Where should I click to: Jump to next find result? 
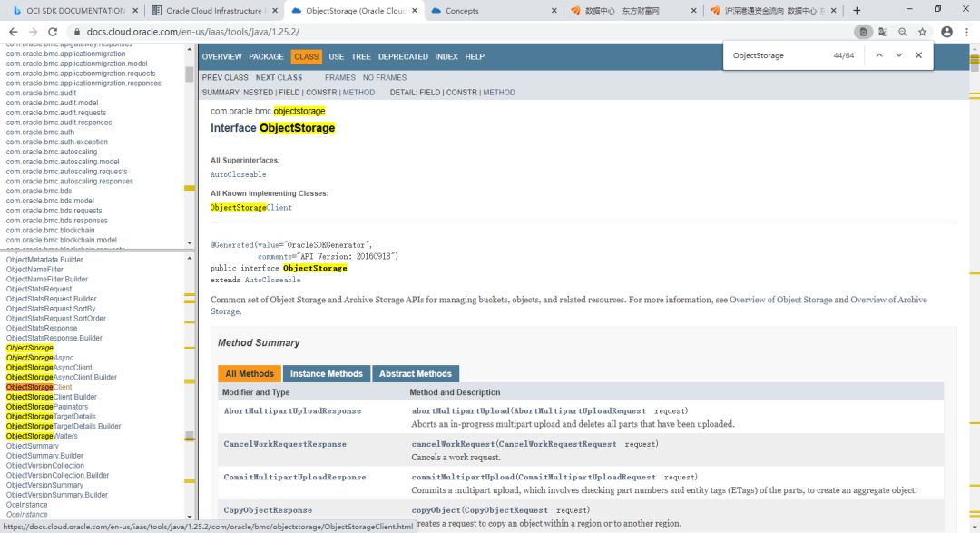pos(898,55)
